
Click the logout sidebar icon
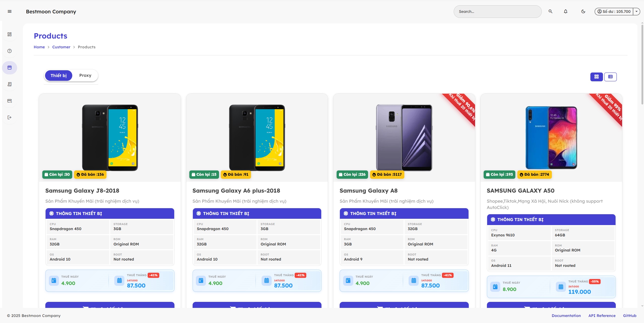(x=10, y=117)
